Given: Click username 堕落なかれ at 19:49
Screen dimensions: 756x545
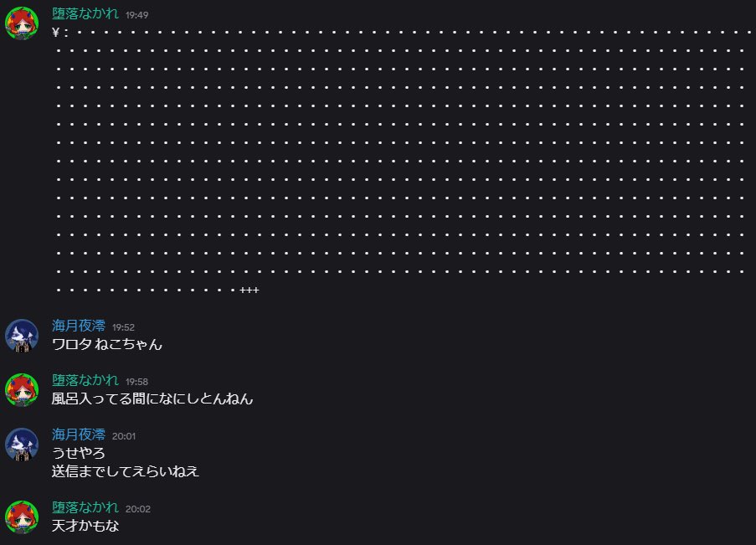Looking at the screenshot, I should [x=85, y=13].
